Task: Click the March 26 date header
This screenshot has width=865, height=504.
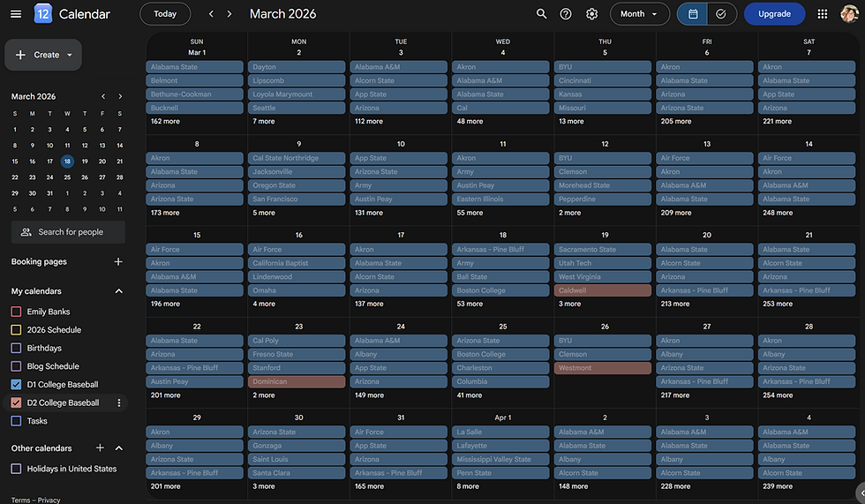Action: (605, 327)
